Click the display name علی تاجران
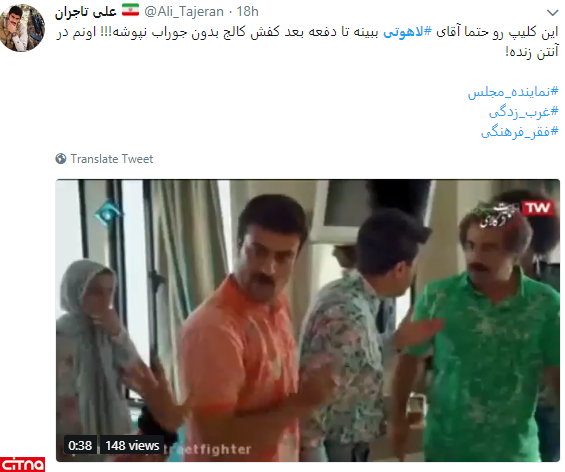 (86, 12)
